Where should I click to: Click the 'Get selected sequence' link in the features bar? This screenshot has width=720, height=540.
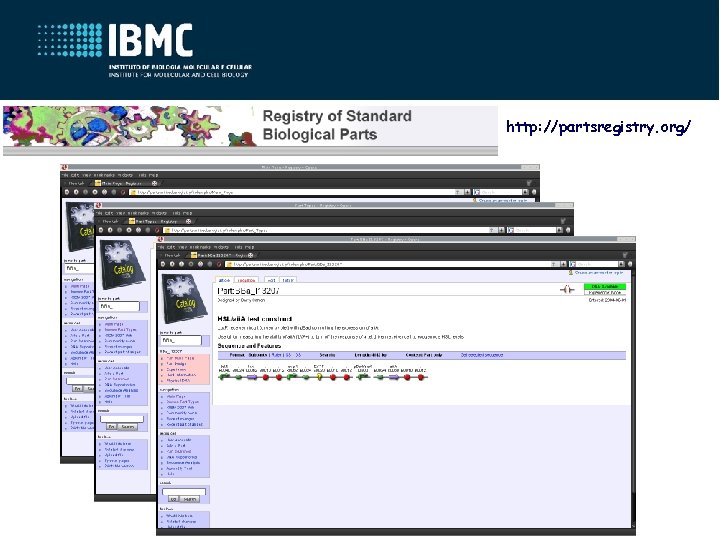point(482,355)
